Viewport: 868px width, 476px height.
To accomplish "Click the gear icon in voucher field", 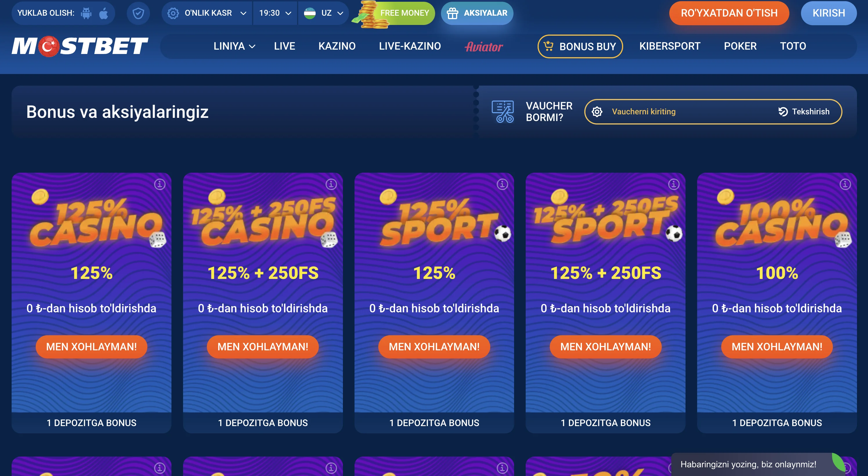I will coord(597,111).
